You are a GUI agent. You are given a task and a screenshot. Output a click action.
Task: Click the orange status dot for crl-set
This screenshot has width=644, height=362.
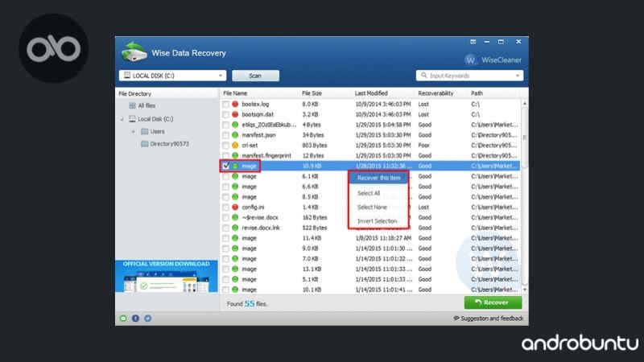(235, 146)
